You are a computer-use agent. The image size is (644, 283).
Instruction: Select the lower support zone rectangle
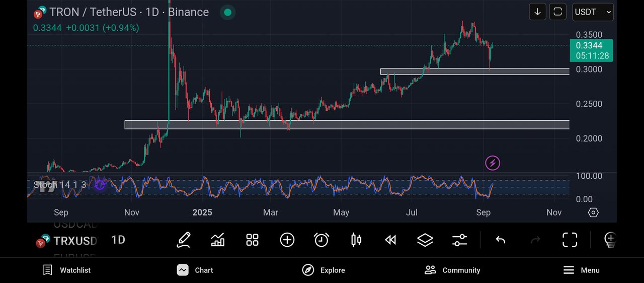tap(347, 124)
